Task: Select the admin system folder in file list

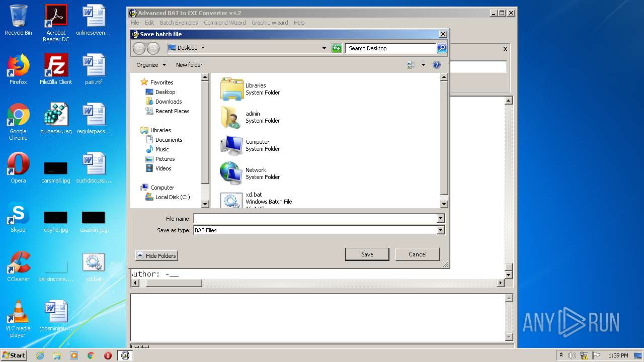Action: tap(250, 117)
